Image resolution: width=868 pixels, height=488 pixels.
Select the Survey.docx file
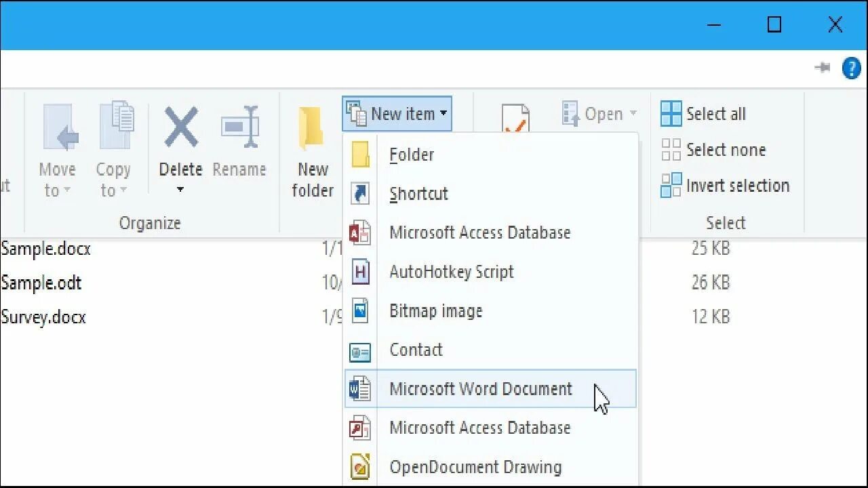43,317
